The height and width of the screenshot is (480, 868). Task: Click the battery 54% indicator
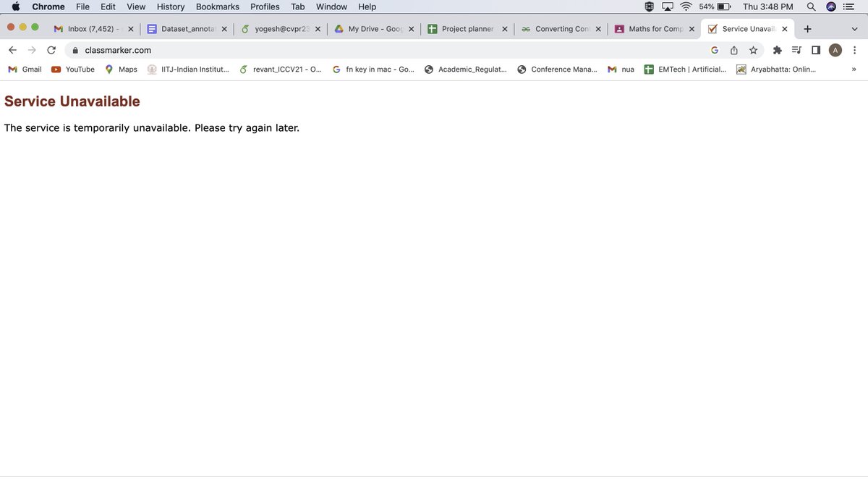click(715, 7)
